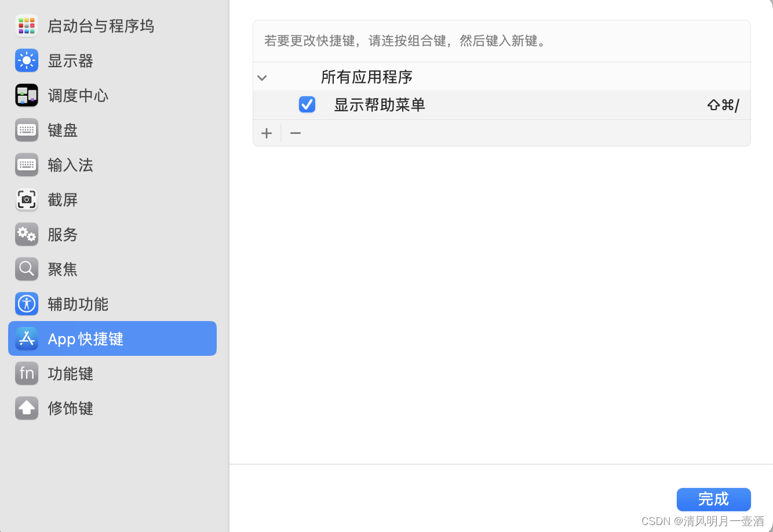Open 功能键 in the sidebar
Screen dimensions: 773x532
[x=112, y=373]
